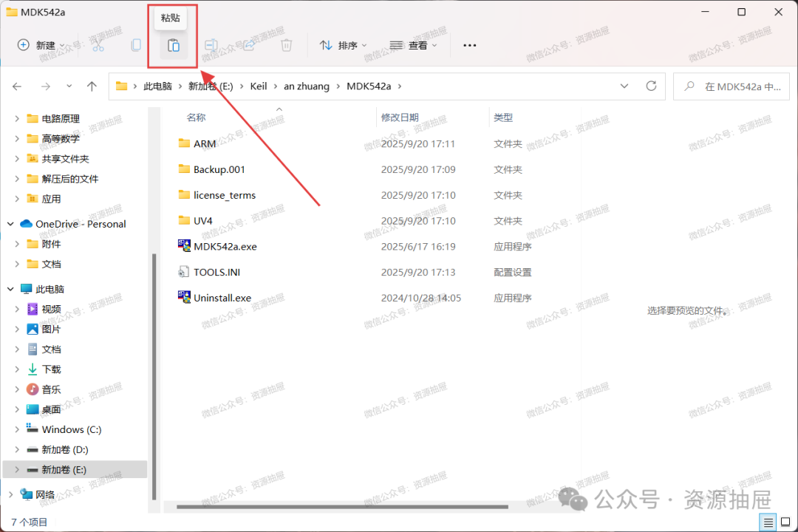Open Windows (C:) drive in the sidebar
Image resolution: width=798 pixels, height=532 pixels.
tap(71, 430)
